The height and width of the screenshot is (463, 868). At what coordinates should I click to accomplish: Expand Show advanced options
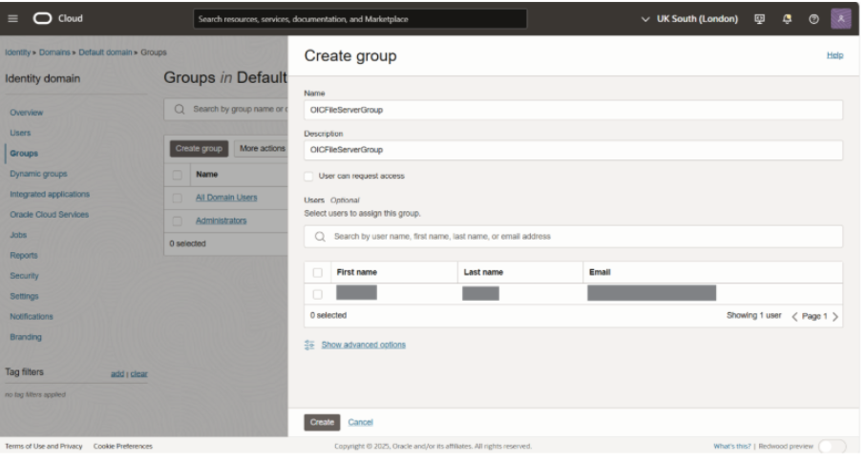coord(363,345)
